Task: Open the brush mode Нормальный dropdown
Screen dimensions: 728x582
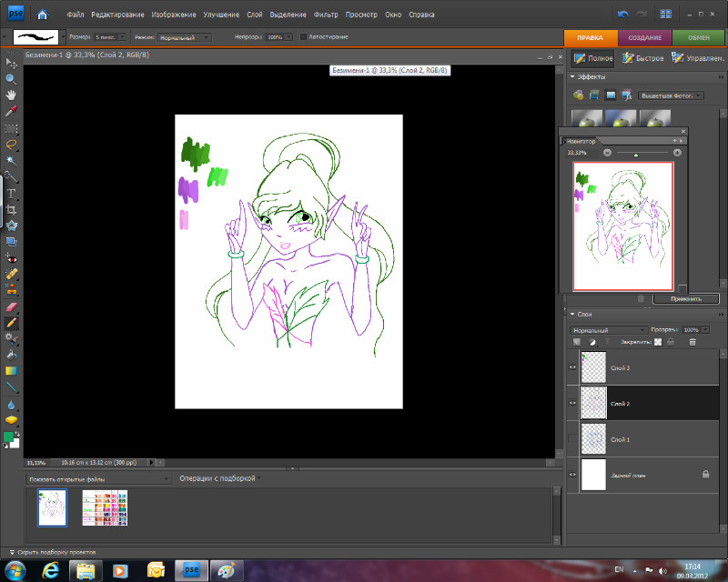Action: [x=185, y=37]
